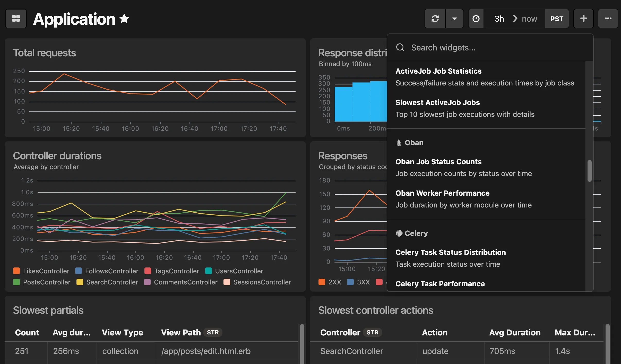Hide the 2XX series in Responses legend
Viewport: 621px width, 364px height.
[330, 282]
